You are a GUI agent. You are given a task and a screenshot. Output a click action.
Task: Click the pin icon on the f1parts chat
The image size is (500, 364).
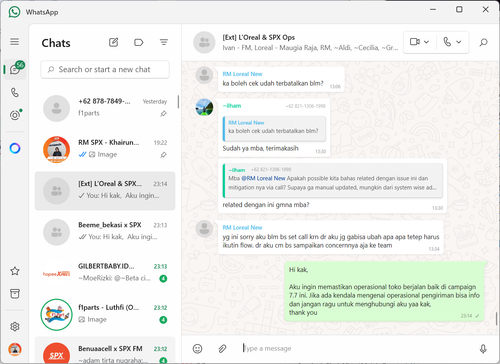coord(163,114)
